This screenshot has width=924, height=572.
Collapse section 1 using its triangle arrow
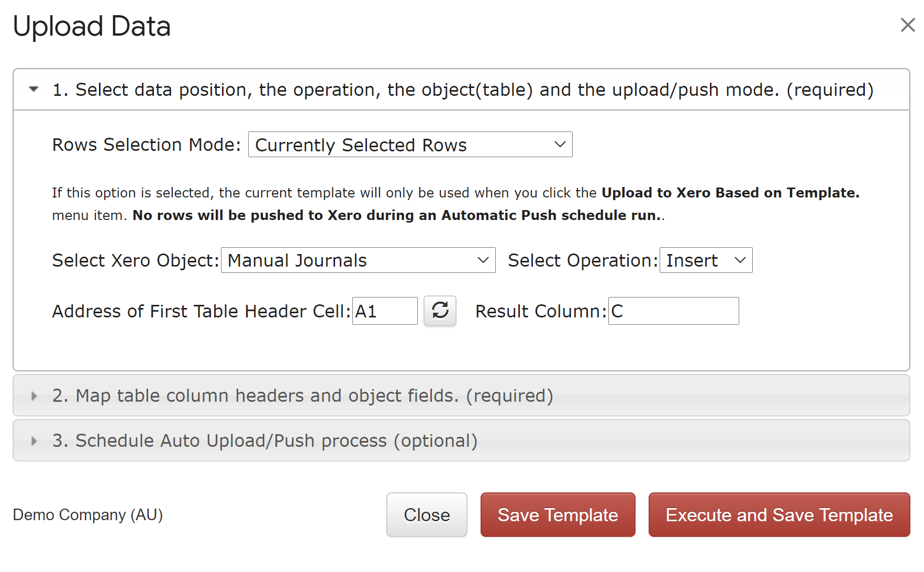(x=34, y=89)
